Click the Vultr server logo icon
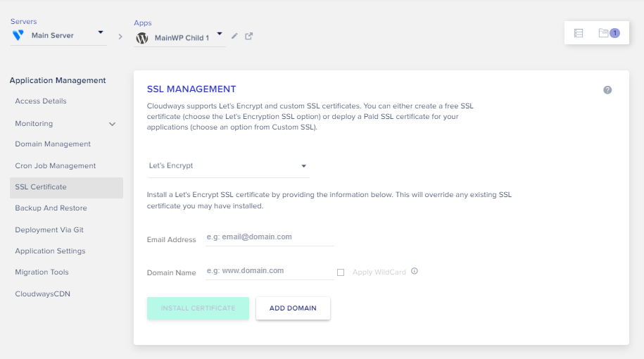Screen dimensions: 644x359 [18, 35]
